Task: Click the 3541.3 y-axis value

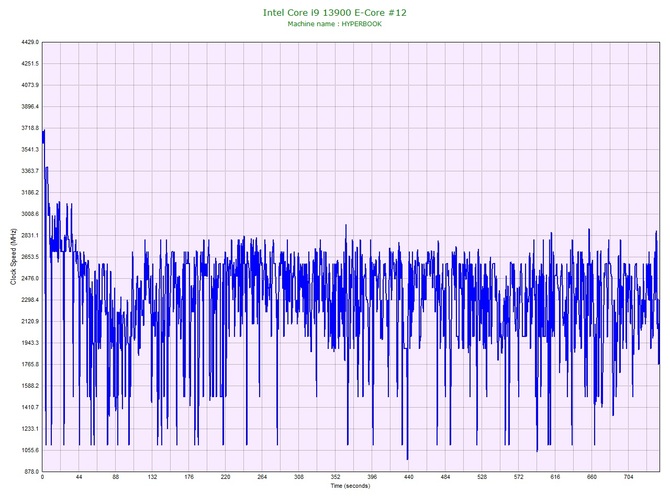Action: click(30, 150)
